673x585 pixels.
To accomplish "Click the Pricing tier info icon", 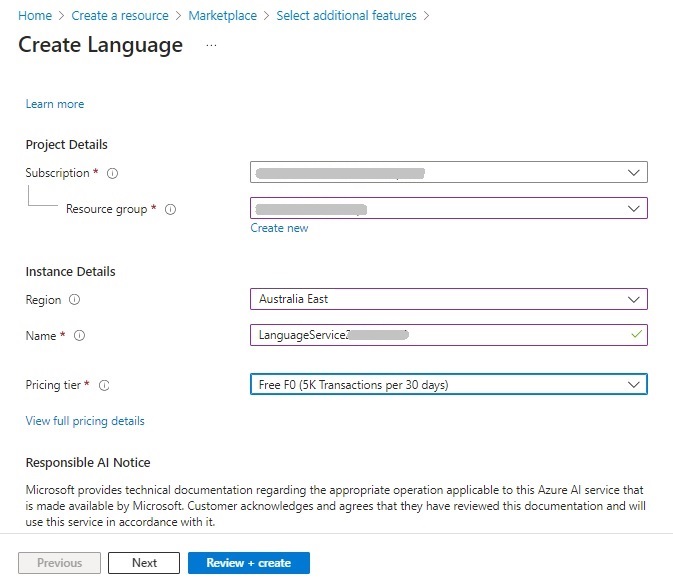I will [x=104, y=385].
